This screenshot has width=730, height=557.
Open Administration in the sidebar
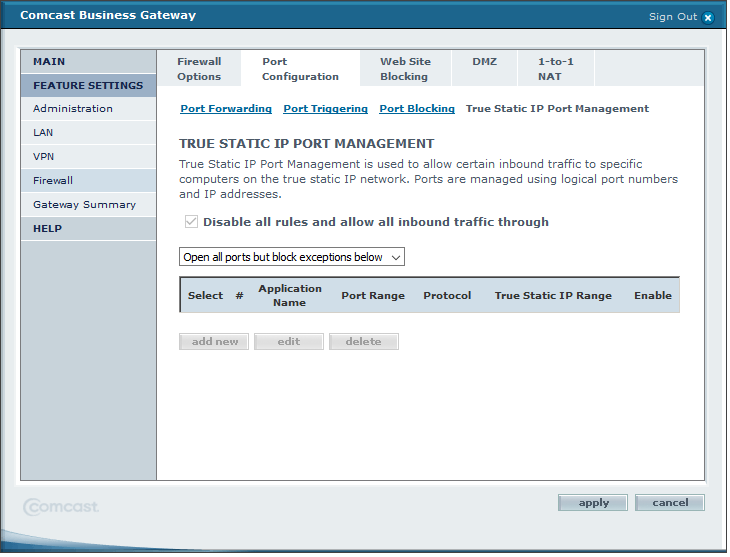tap(89, 109)
